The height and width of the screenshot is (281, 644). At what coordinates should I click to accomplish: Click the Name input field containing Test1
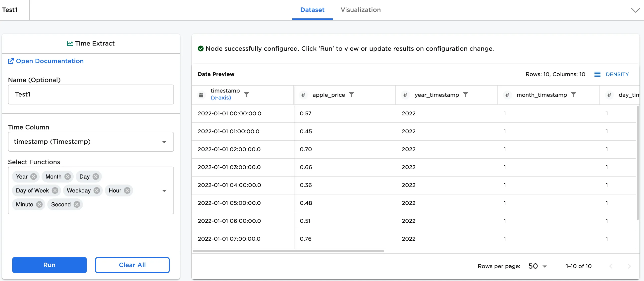click(x=91, y=94)
